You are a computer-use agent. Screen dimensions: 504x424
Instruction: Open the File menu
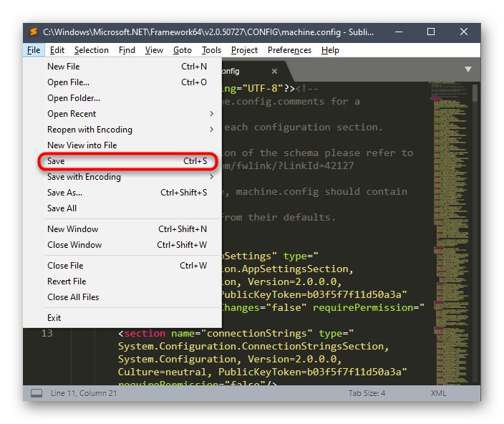34,50
